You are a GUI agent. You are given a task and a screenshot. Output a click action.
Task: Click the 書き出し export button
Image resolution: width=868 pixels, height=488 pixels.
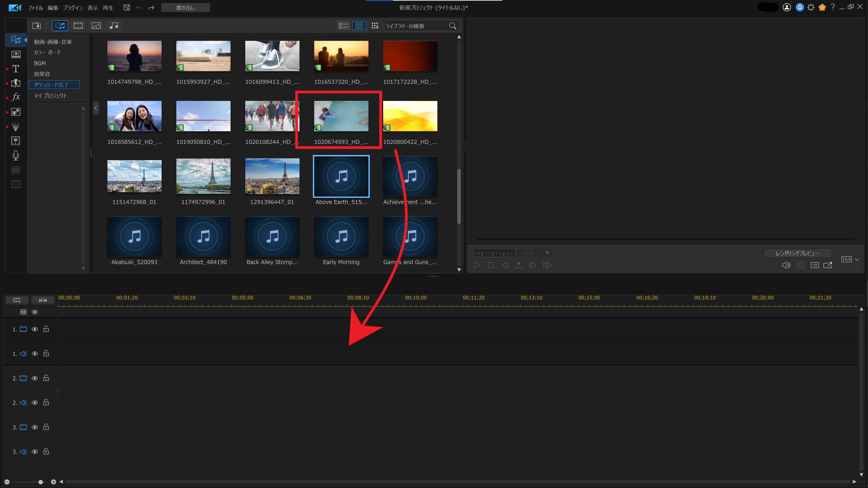click(x=185, y=8)
